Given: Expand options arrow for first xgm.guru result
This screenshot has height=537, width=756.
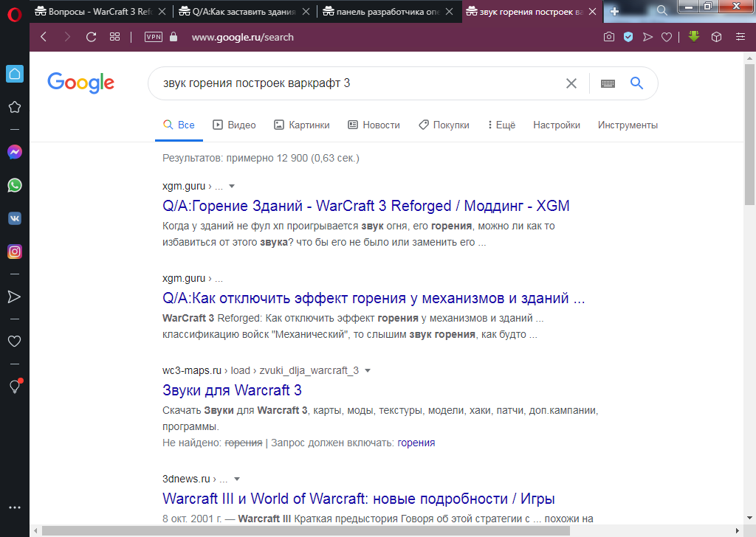Looking at the screenshot, I should [231, 187].
